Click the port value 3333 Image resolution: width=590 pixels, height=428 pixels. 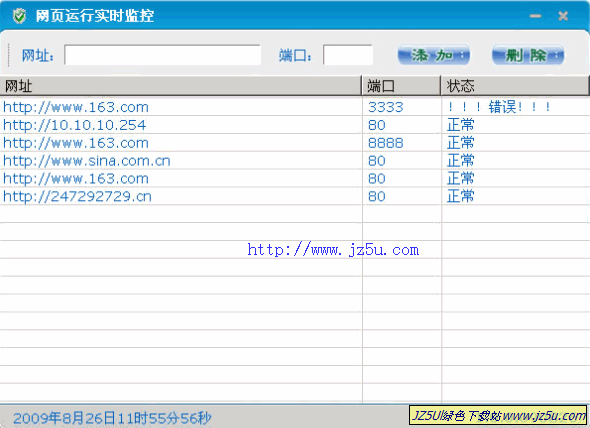click(385, 107)
